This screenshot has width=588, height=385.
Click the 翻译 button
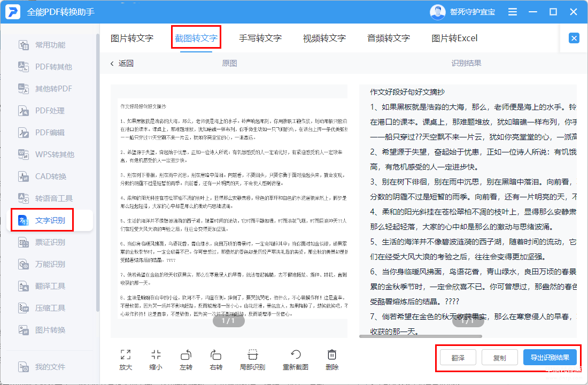(458, 358)
